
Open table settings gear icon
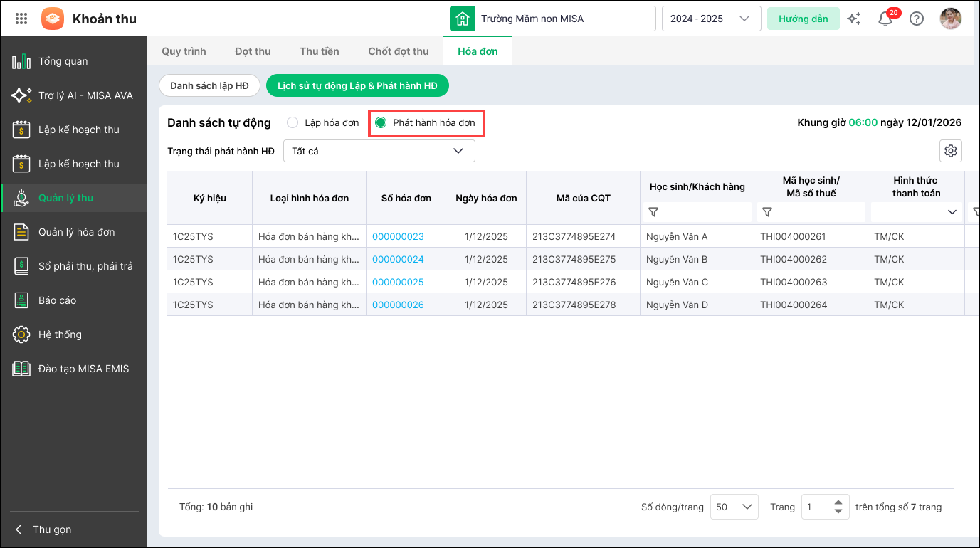pos(950,151)
